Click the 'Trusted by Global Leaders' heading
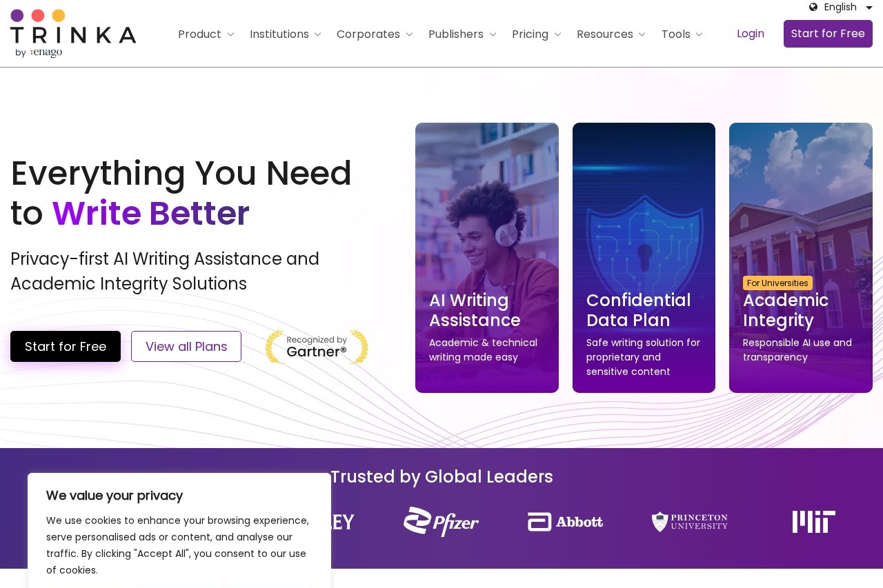This screenshot has width=883, height=588. 441,476
